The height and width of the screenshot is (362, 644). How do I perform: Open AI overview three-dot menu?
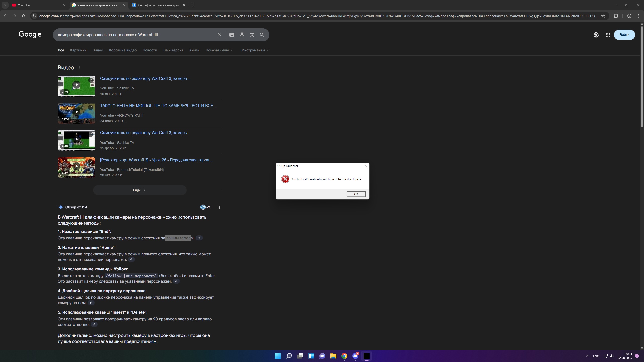pyautogui.click(x=220, y=207)
